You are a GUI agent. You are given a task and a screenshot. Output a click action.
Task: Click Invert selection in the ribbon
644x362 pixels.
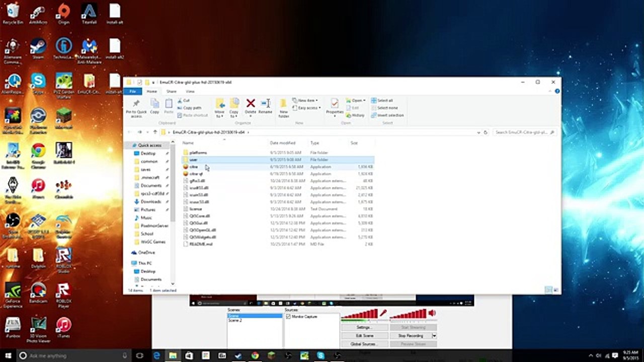point(387,115)
